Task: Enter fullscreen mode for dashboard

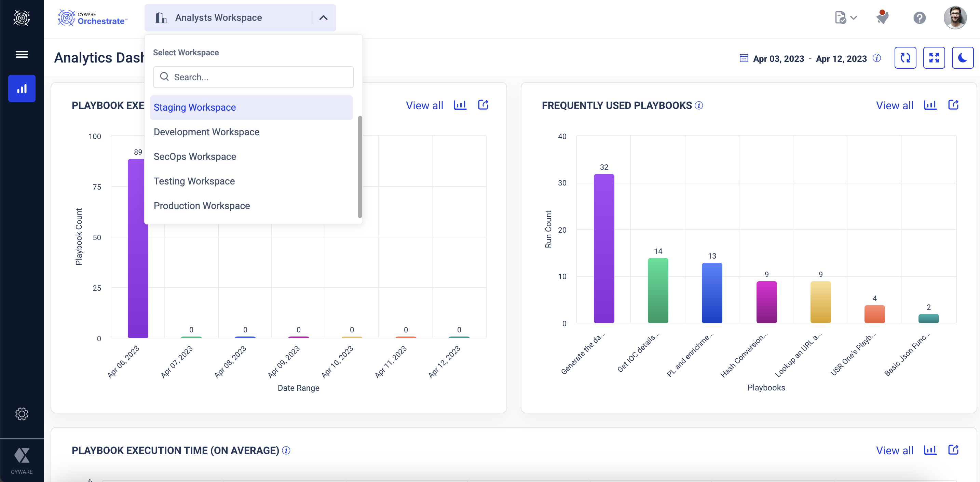Action: (x=934, y=58)
